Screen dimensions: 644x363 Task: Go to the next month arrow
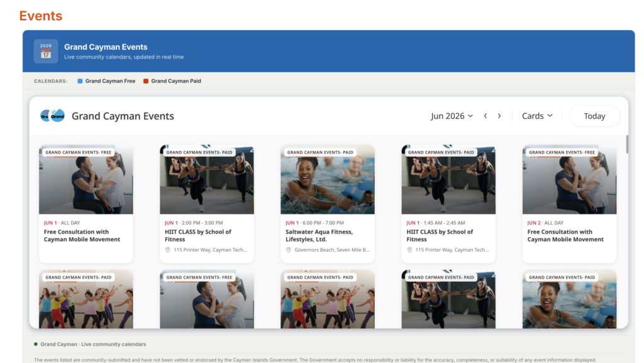point(499,116)
